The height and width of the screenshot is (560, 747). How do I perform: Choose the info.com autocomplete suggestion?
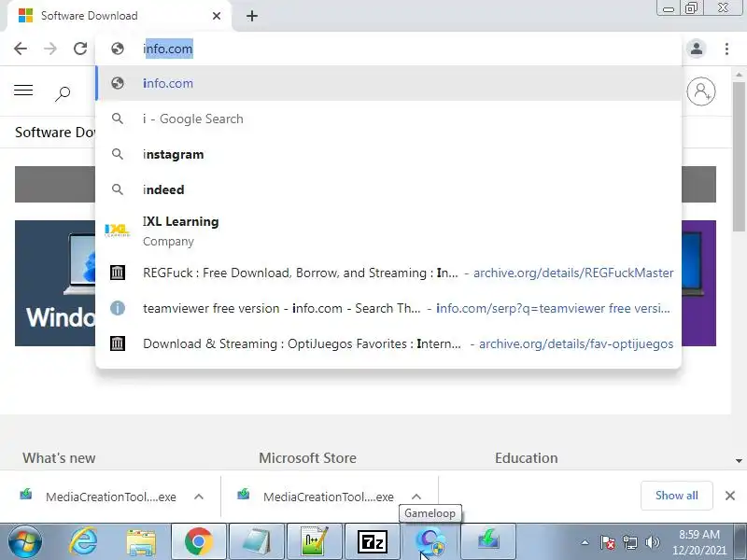point(388,83)
